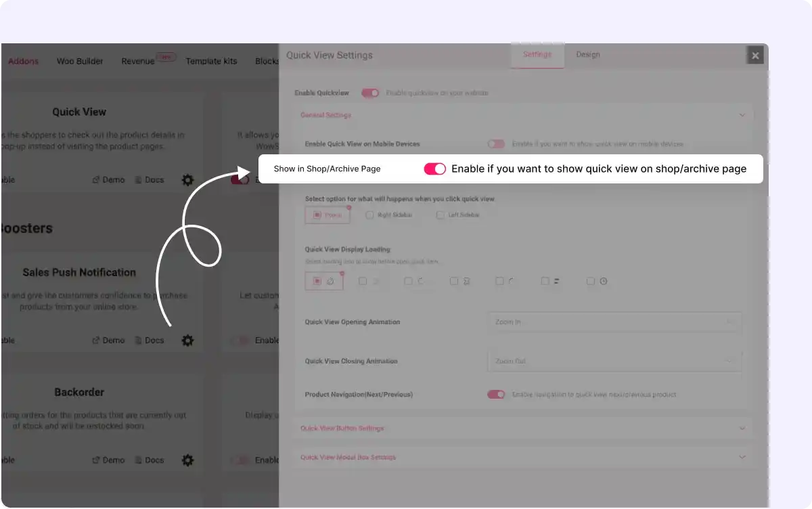Open Quick View addon settings gear
The height and width of the screenshot is (509, 812).
tap(187, 180)
